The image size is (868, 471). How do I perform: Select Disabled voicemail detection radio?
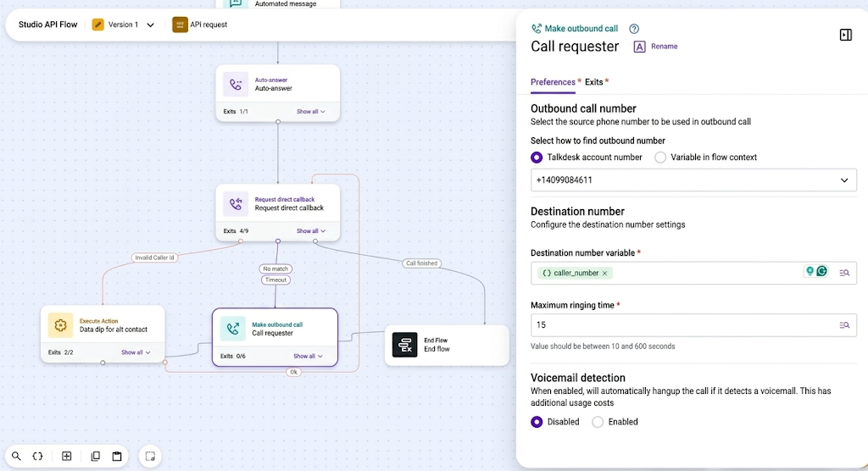(x=537, y=422)
